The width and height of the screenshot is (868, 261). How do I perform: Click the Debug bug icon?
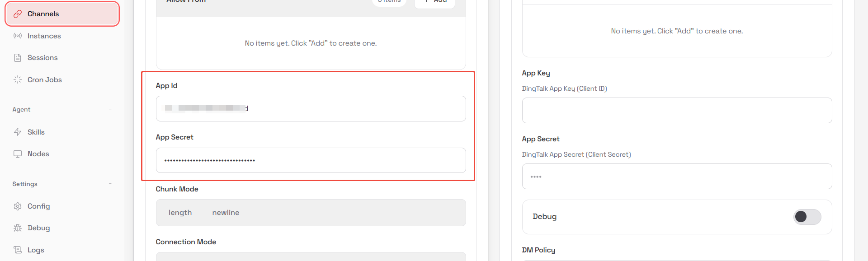[x=18, y=228]
